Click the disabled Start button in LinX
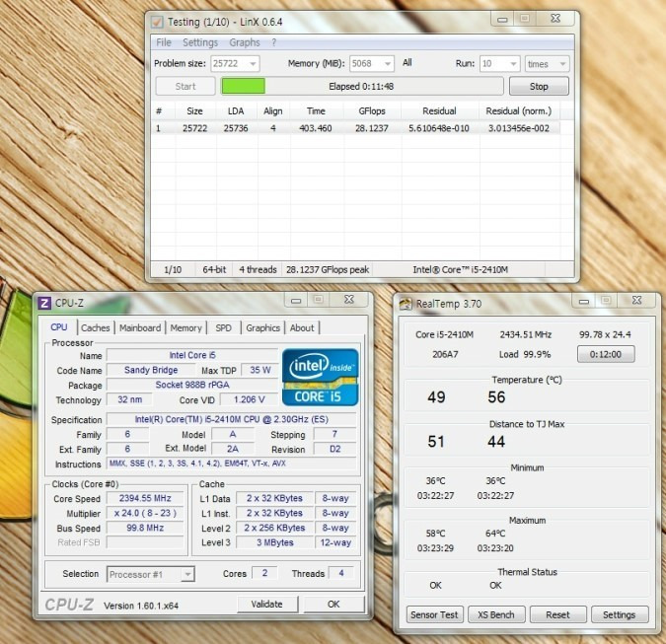This screenshot has width=666, height=644. point(185,86)
